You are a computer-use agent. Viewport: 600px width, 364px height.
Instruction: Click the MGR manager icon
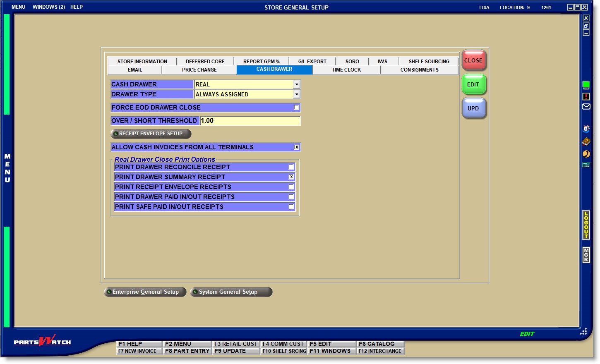pyautogui.click(x=586, y=255)
